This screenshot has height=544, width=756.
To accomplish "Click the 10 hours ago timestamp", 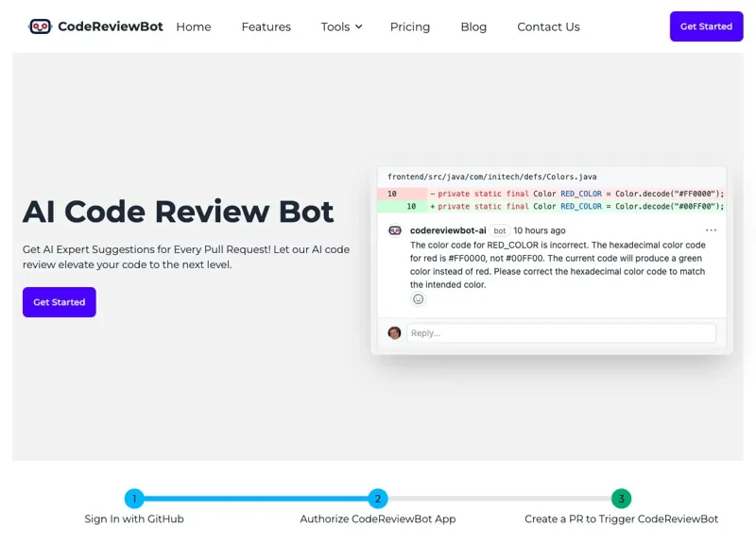I will point(539,230).
